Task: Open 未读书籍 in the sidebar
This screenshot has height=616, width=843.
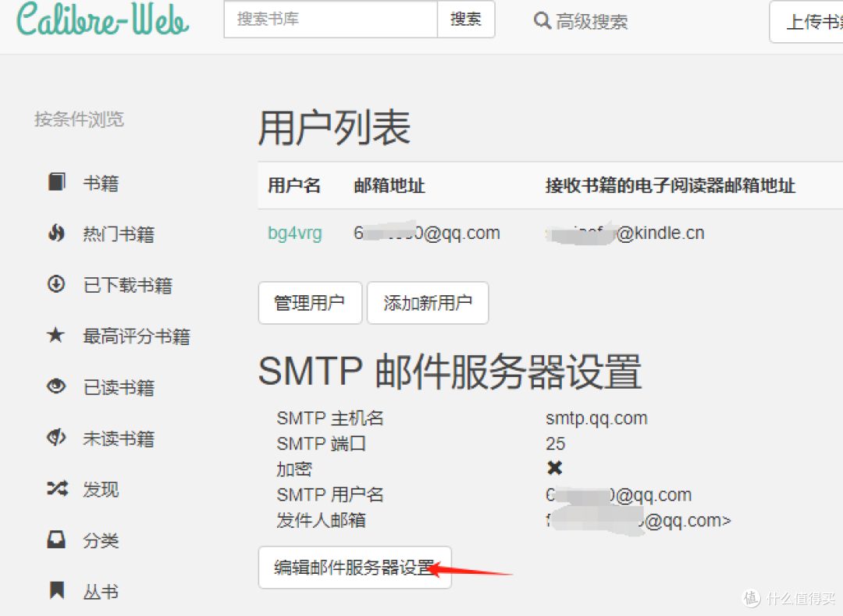Action: (119, 439)
